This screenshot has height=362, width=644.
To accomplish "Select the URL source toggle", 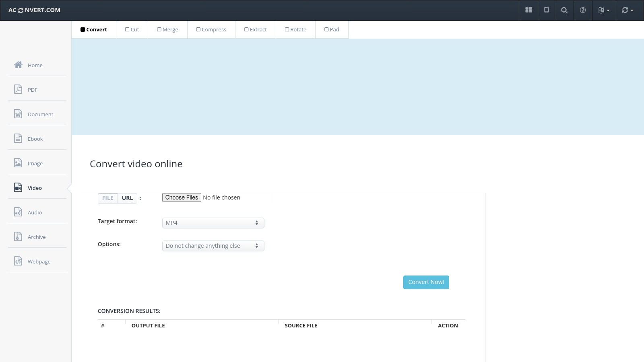I will tap(127, 198).
